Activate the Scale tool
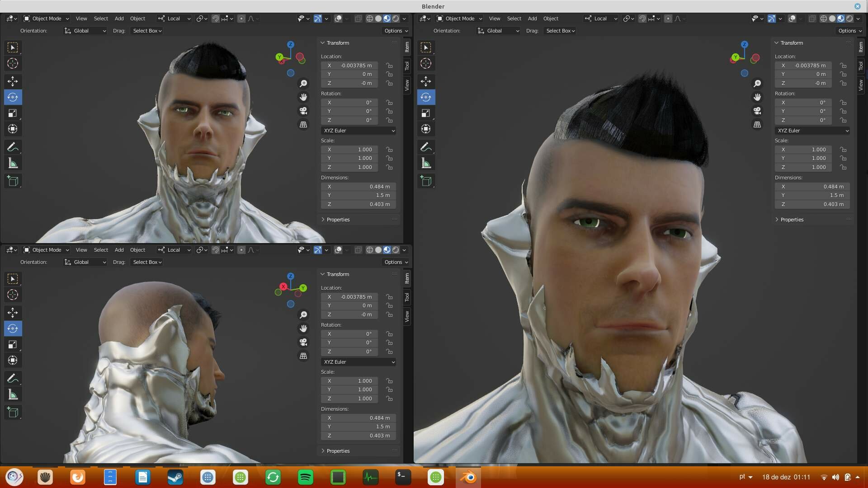Screen dimensions: 868x488 pyautogui.click(x=13, y=113)
